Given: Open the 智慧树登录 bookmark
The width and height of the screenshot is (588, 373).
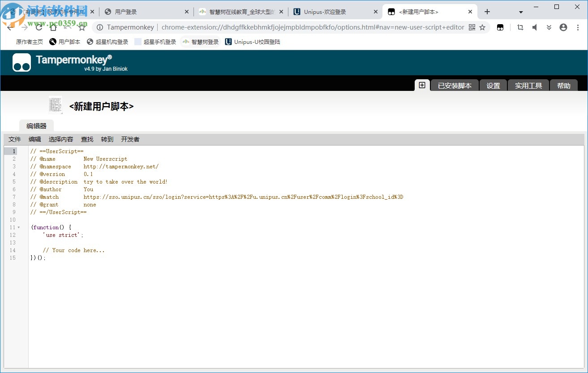Looking at the screenshot, I should click(x=201, y=42).
